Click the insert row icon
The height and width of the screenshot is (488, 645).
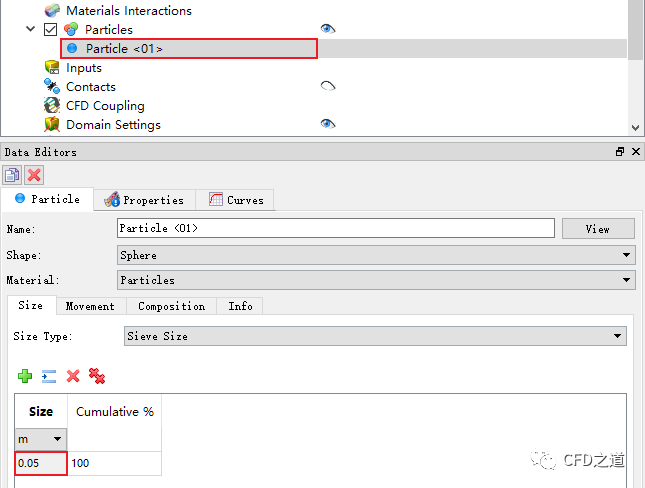point(49,376)
